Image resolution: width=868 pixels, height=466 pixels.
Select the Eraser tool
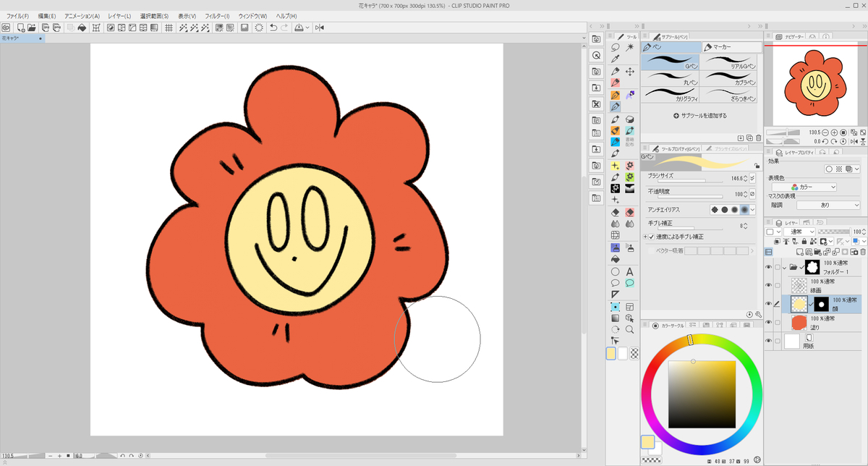(615, 212)
